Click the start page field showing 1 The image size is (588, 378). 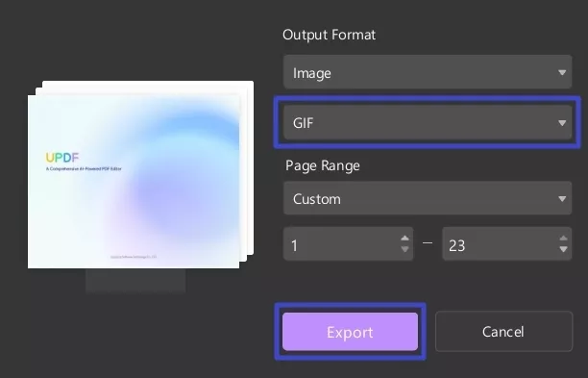348,243
